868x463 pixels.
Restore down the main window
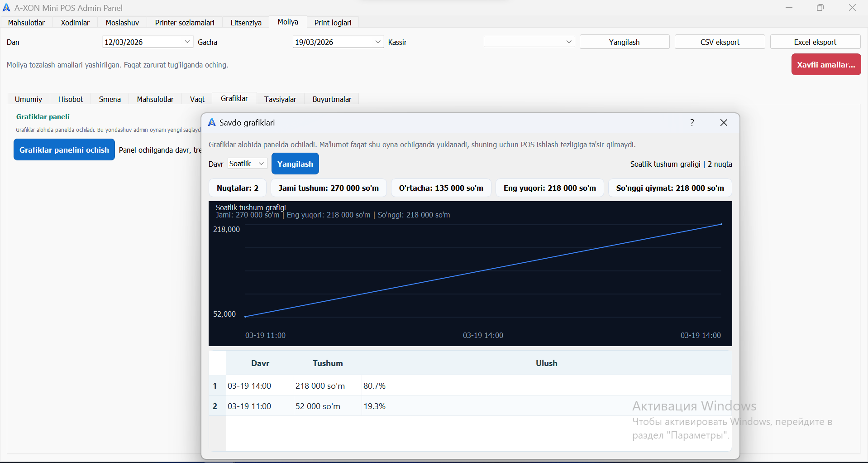click(x=820, y=8)
